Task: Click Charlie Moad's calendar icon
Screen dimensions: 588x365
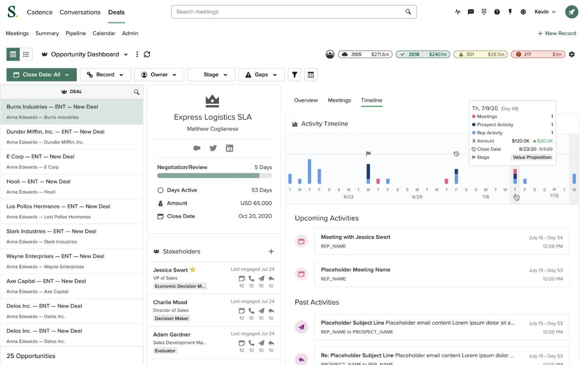Action: click(x=242, y=311)
